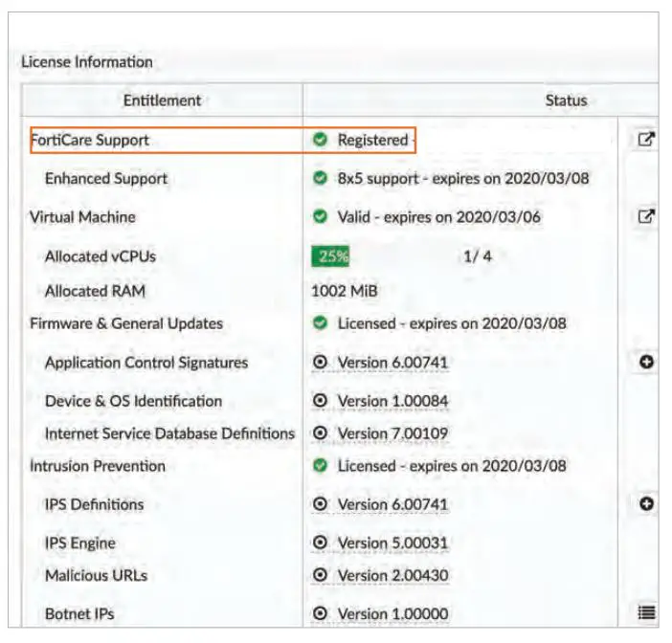
Task: Click green check for Virtual Machine status
Action: [321, 217]
